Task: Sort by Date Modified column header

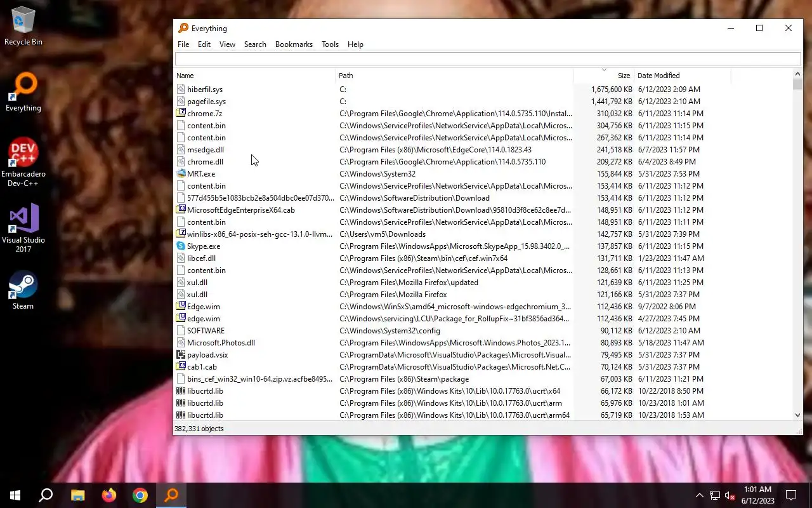Action: tap(683, 76)
